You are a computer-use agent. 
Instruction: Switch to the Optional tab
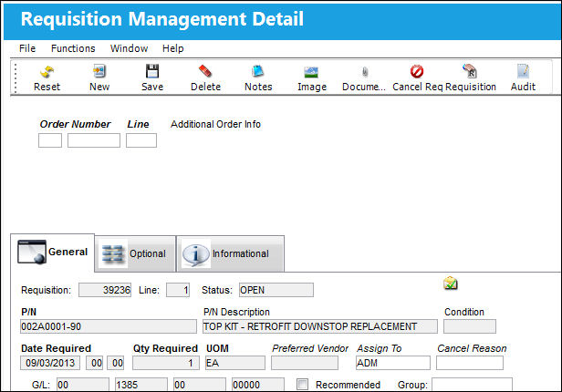pos(135,253)
